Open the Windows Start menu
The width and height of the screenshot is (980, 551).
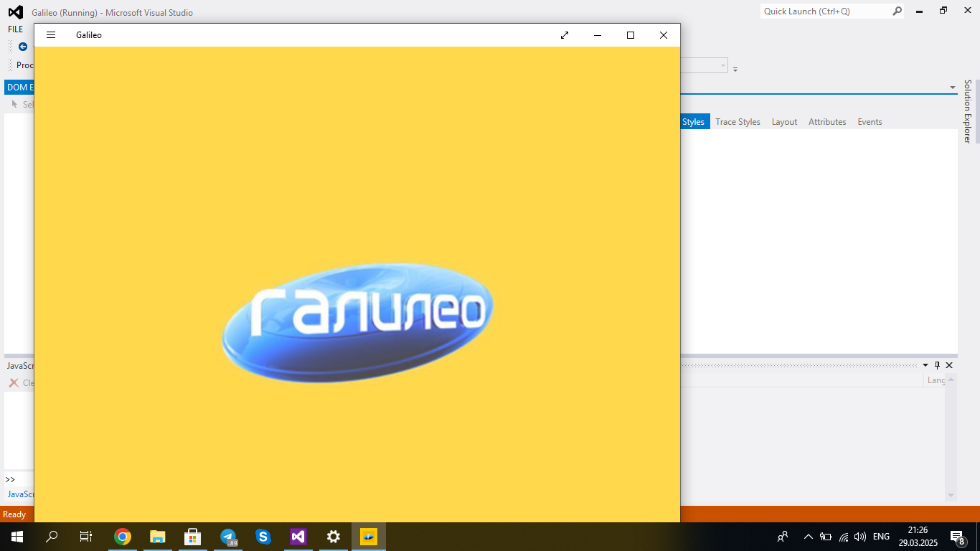(x=17, y=537)
